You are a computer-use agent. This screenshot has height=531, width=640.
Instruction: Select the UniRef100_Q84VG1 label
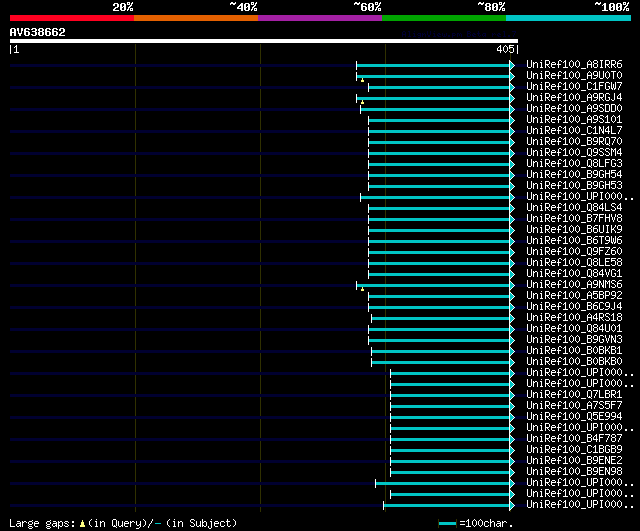(x=574, y=273)
